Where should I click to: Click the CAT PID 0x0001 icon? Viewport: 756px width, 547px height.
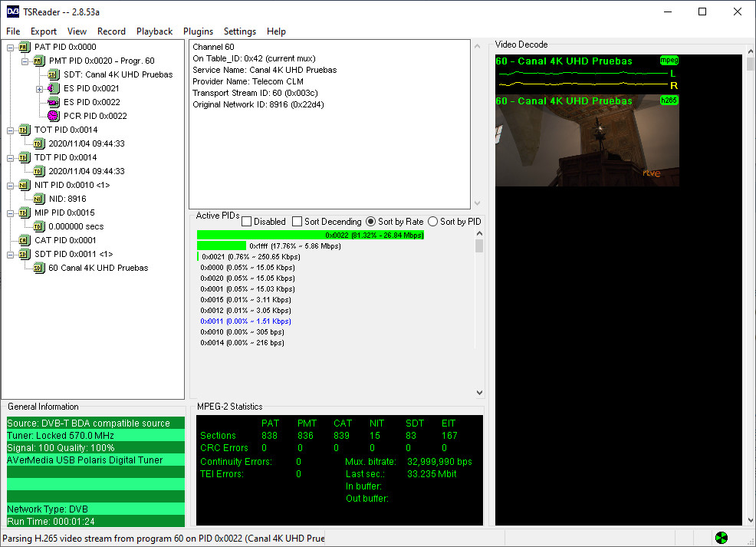click(24, 240)
